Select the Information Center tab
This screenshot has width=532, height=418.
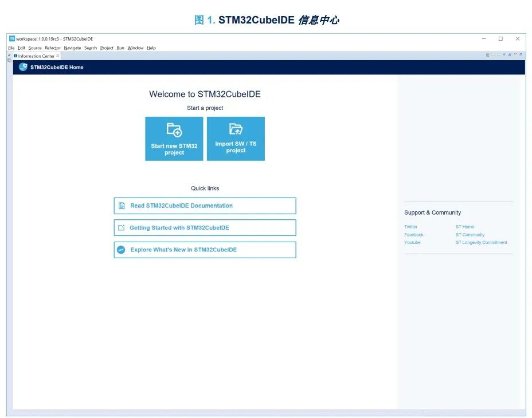pos(36,56)
